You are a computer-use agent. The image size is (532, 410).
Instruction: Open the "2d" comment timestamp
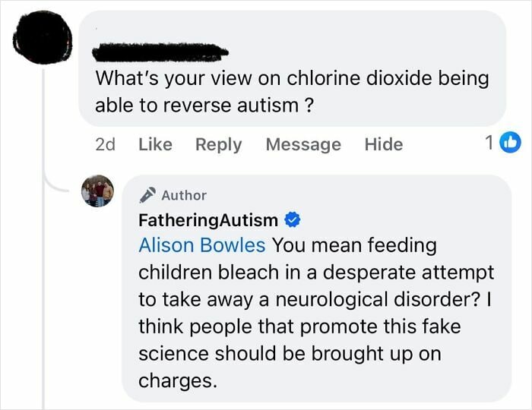(x=105, y=144)
